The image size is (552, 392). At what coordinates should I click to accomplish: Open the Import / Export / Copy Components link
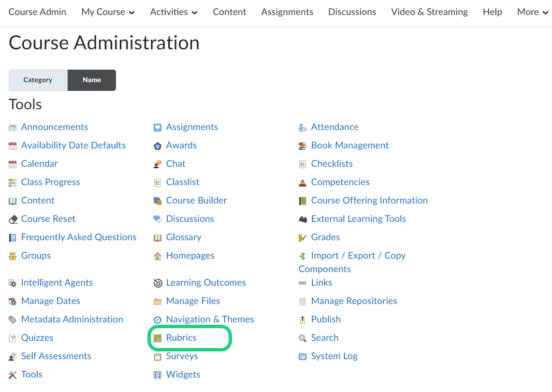click(x=358, y=256)
